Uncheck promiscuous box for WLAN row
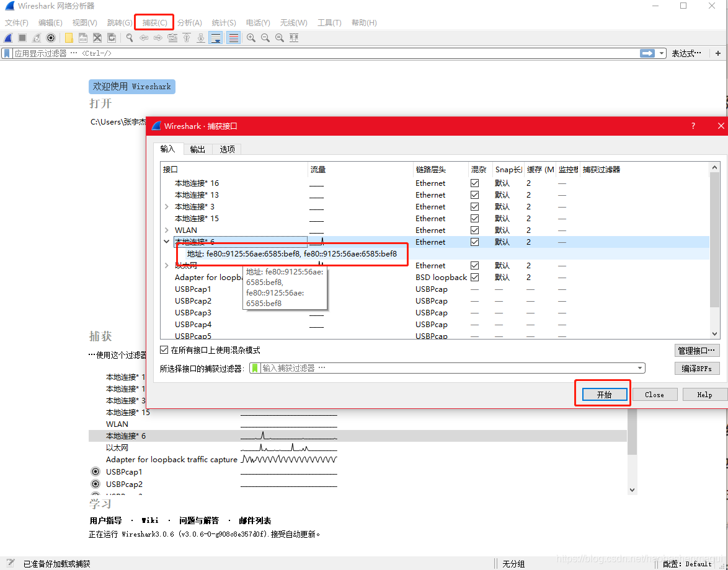The image size is (728, 570). [474, 230]
